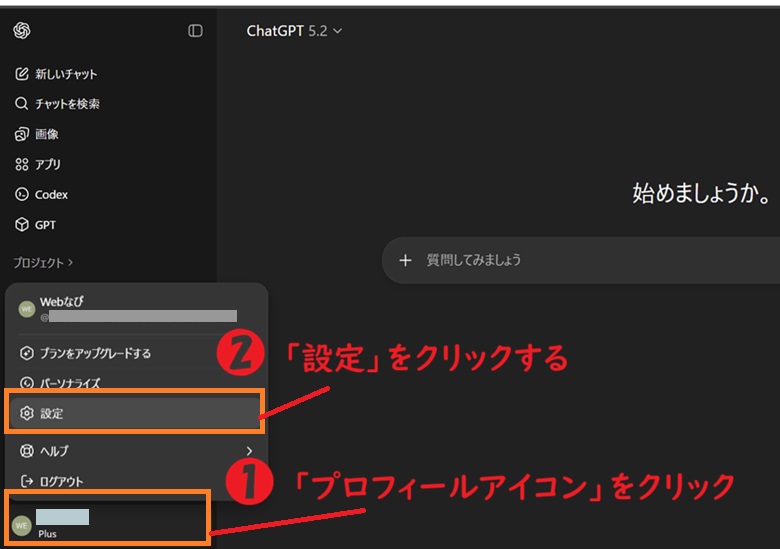Click the WE profile avatar at the bottom
780x549 pixels.
(x=21, y=526)
